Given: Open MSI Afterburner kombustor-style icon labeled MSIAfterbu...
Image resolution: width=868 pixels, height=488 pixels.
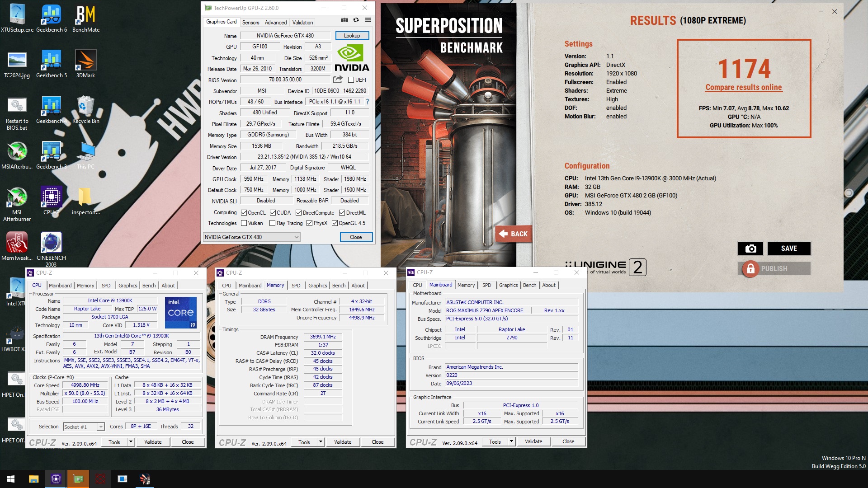Looking at the screenshot, I should coord(17,155).
